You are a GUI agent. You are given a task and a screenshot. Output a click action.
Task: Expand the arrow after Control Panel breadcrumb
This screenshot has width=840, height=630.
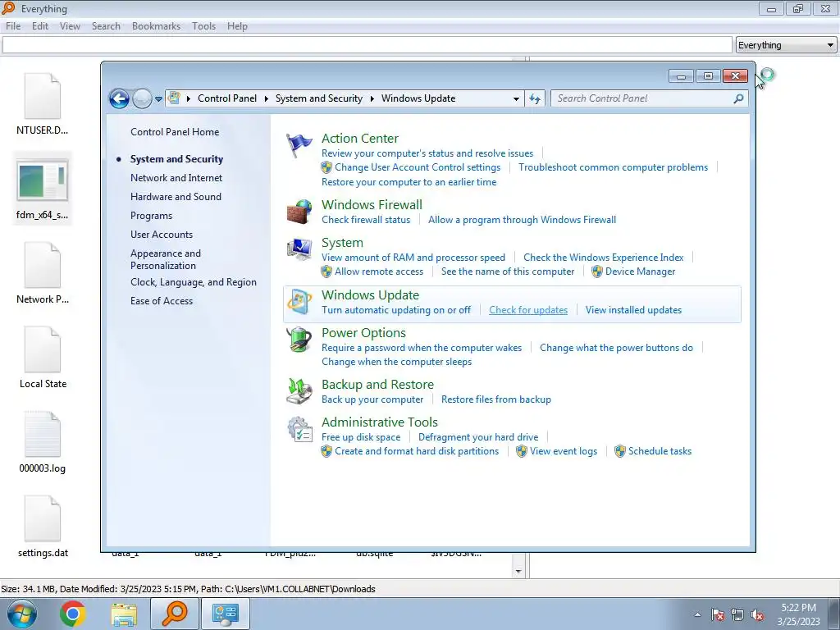coord(267,98)
